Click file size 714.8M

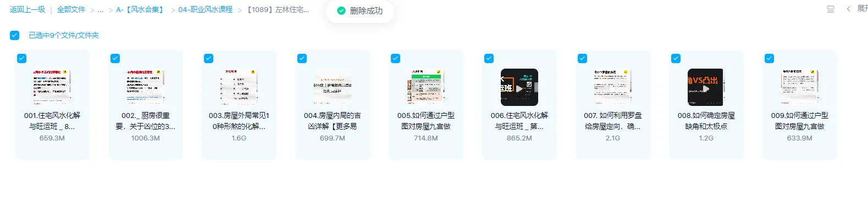point(426,138)
